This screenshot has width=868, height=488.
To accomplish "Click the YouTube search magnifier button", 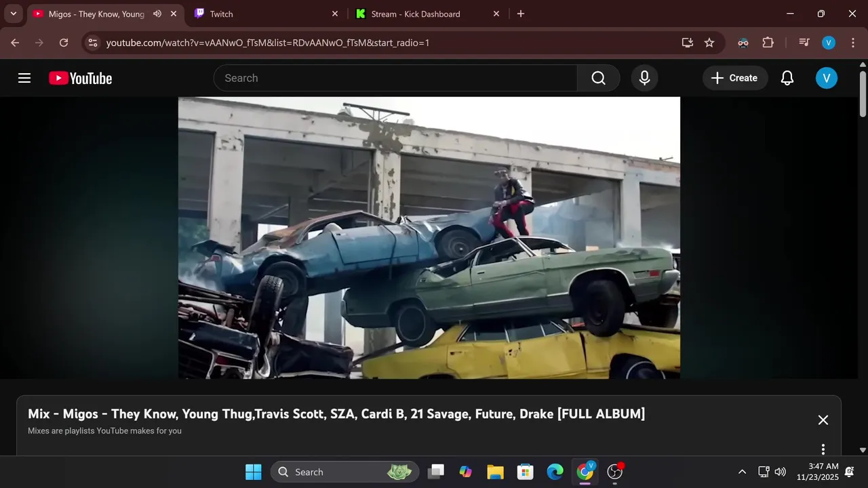I will point(598,78).
